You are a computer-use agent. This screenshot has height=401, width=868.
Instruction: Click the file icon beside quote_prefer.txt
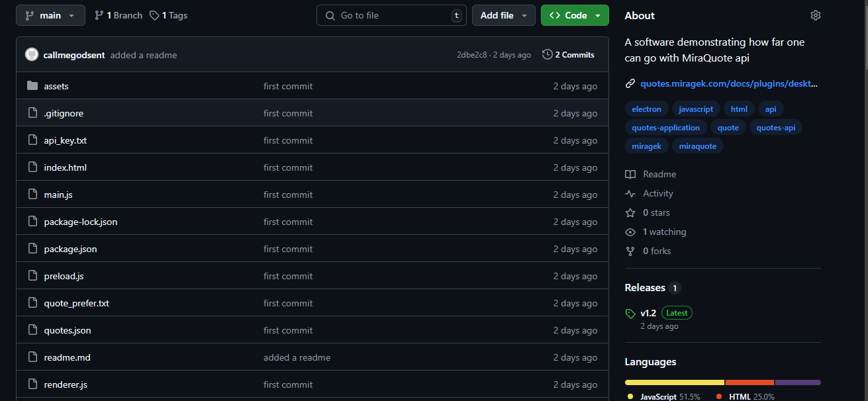[x=32, y=303]
